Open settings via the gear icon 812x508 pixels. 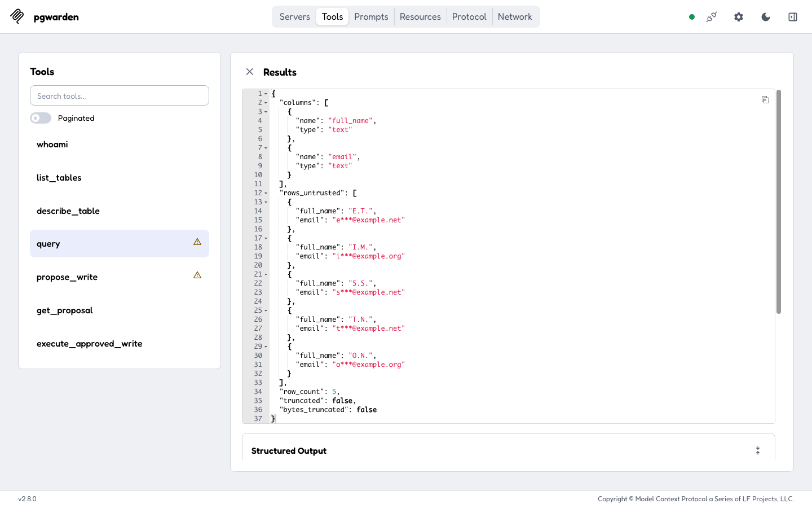[739, 17]
